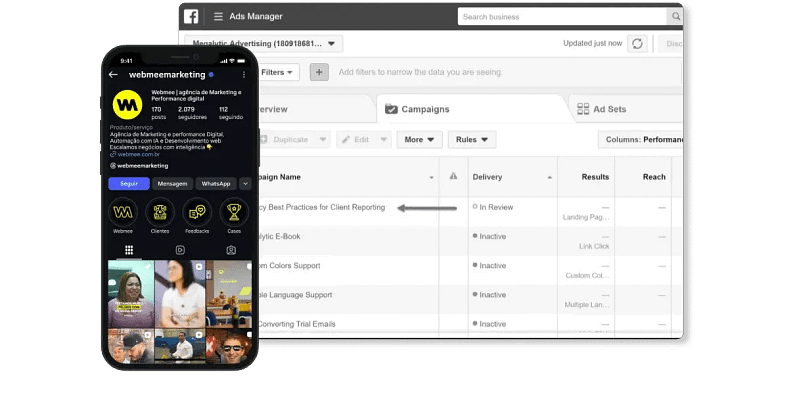Expand the More dropdown menu

[x=420, y=140]
